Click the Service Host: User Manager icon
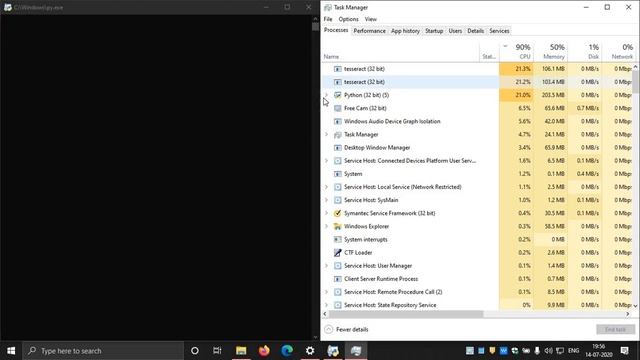Screen dimensions: 640x360 tap(338, 266)
